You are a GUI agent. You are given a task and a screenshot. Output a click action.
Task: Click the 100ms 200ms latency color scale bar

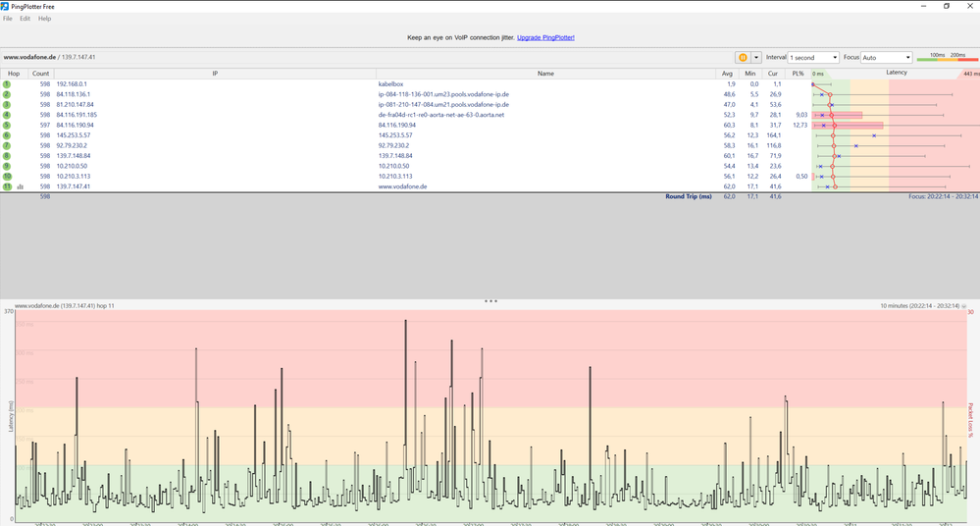click(947, 58)
